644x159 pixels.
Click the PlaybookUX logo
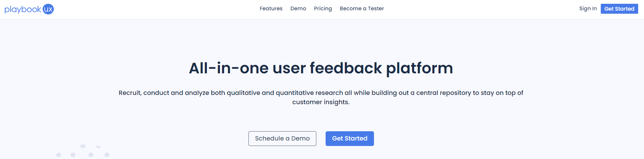click(29, 9)
